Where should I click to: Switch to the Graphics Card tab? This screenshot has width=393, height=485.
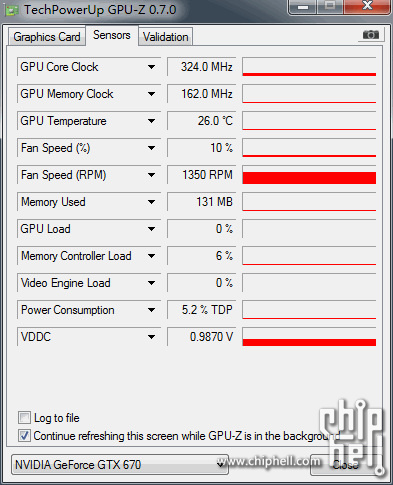pos(47,37)
